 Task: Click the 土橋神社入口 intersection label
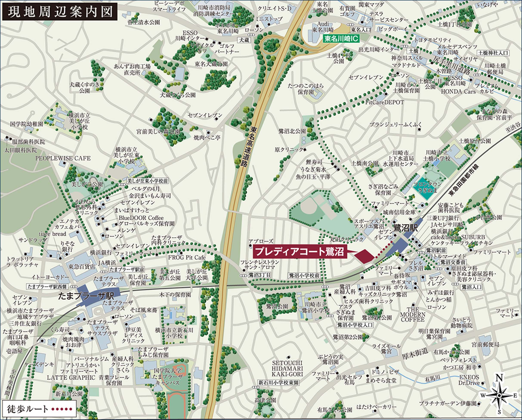point(493,53)
